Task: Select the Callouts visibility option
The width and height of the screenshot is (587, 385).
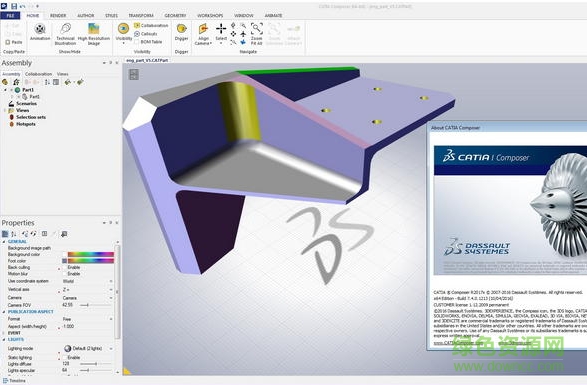Action: click(146, 34)
